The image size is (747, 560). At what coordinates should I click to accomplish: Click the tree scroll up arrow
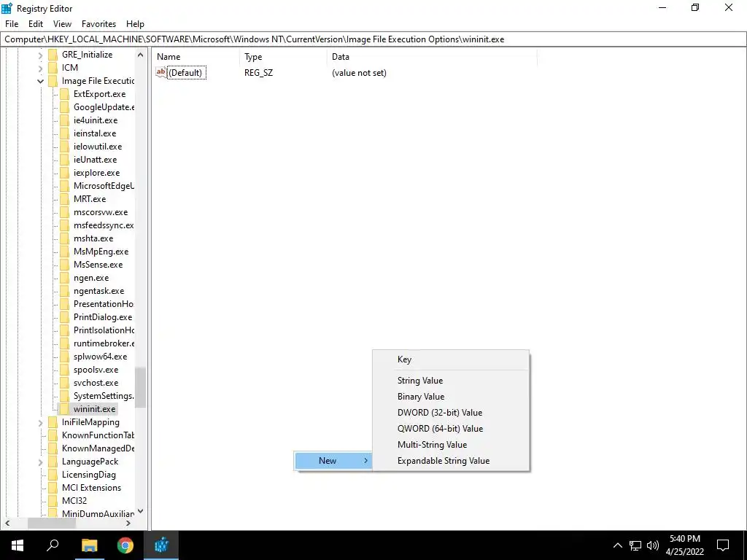tap(141, 55)
